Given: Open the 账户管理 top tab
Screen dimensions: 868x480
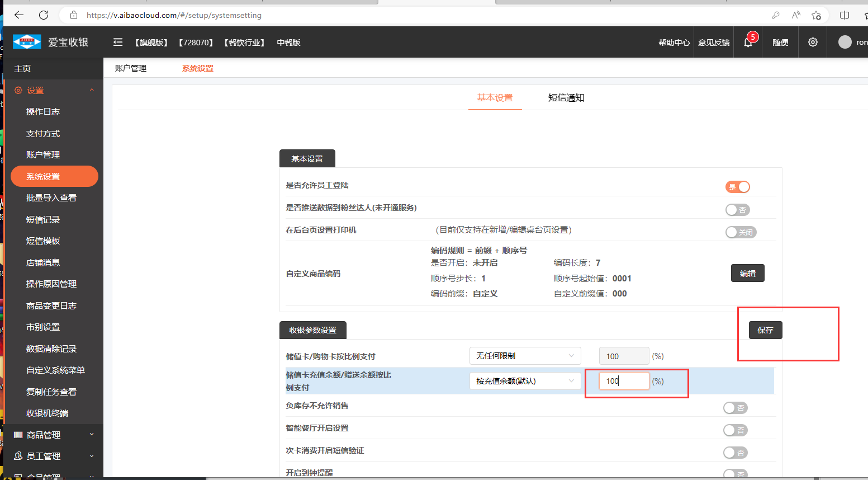Looking at the screenshot, I should tap(131, 68).
